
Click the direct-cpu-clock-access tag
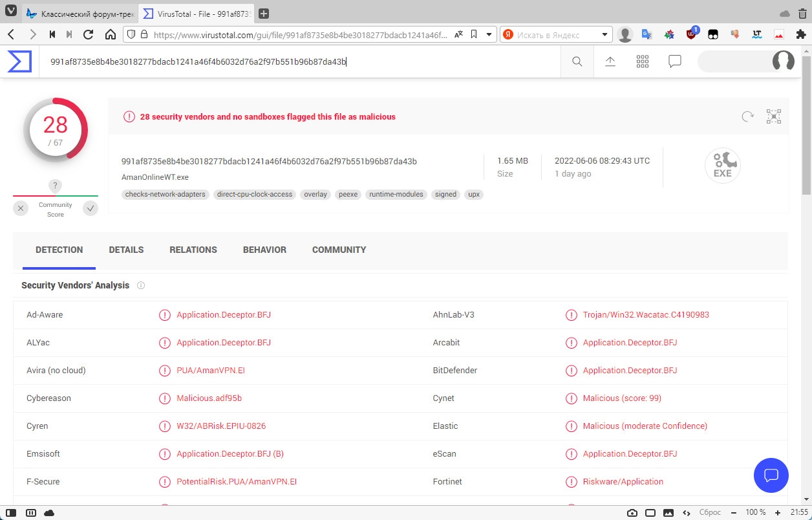255,194
